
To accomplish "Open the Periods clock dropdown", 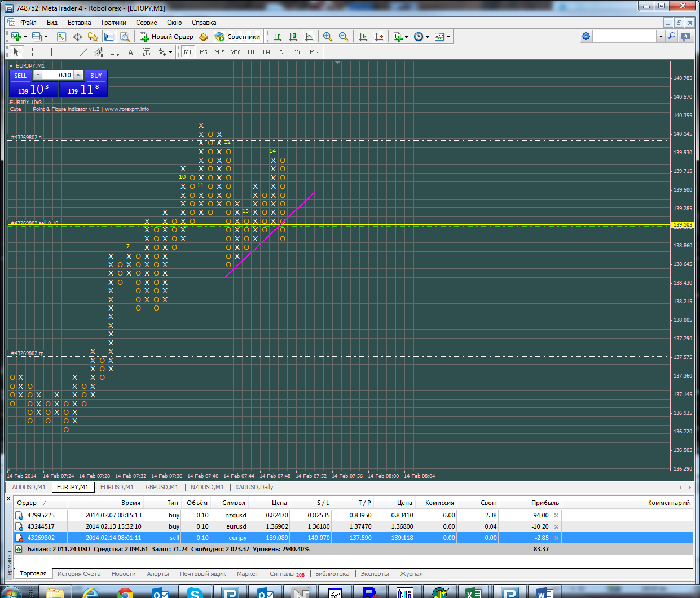I will pyautogui.click(x=421, y=37).
